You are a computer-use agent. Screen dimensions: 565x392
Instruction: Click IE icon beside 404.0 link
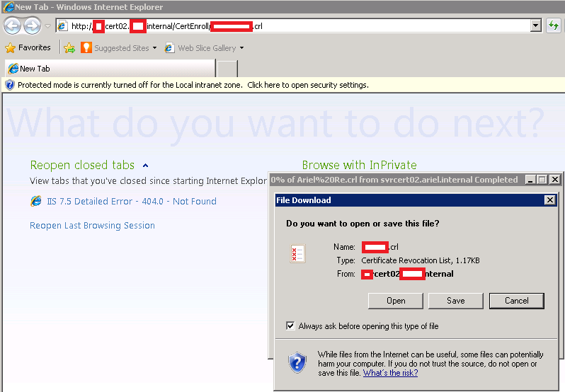coord(35,201)
